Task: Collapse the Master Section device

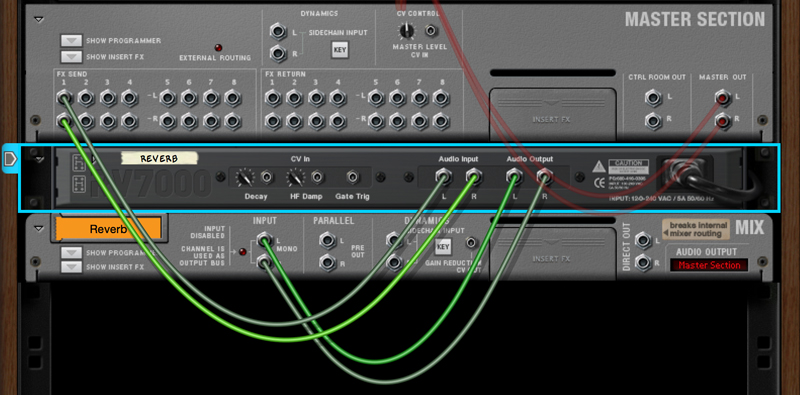Action: (x=39, y=20)
